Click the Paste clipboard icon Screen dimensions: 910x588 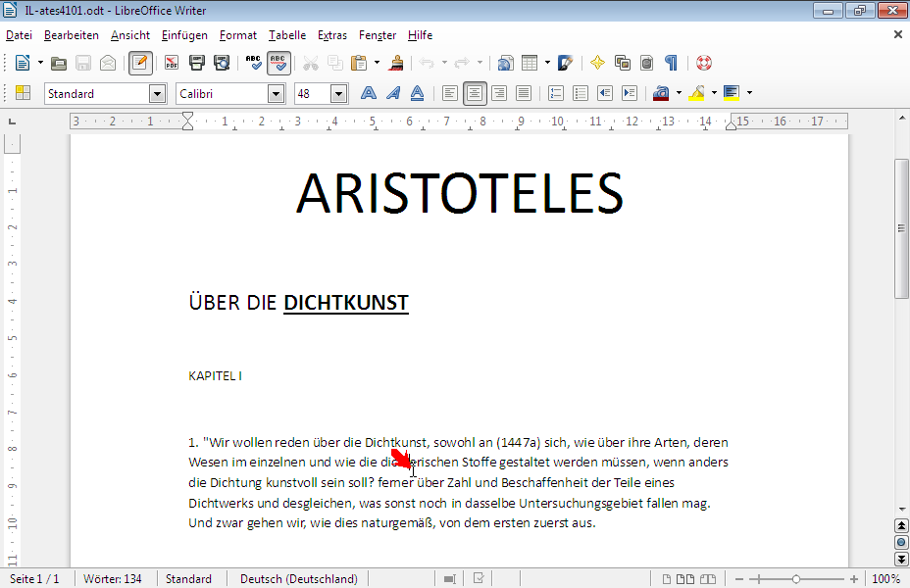359,63
